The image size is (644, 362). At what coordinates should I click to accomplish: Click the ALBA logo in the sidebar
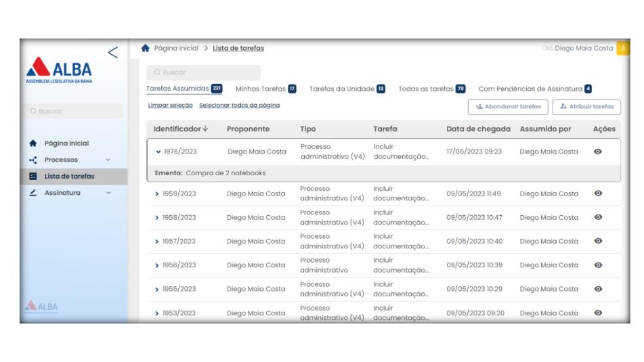click(61, 70)
